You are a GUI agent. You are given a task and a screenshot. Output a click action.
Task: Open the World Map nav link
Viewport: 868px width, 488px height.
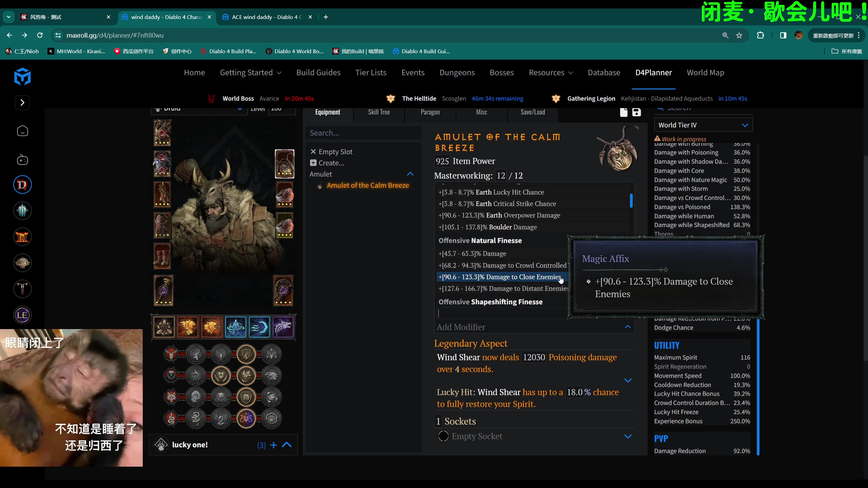pos(705,73)
